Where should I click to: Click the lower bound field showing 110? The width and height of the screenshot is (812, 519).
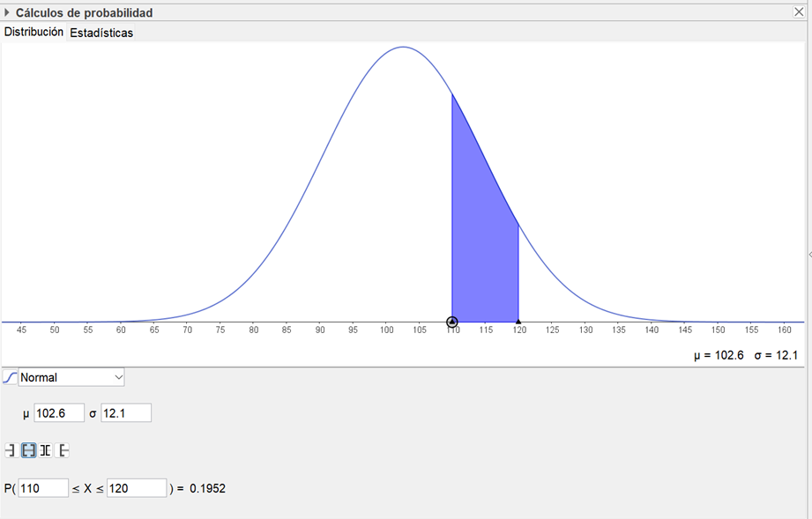[x=43, y=488]
